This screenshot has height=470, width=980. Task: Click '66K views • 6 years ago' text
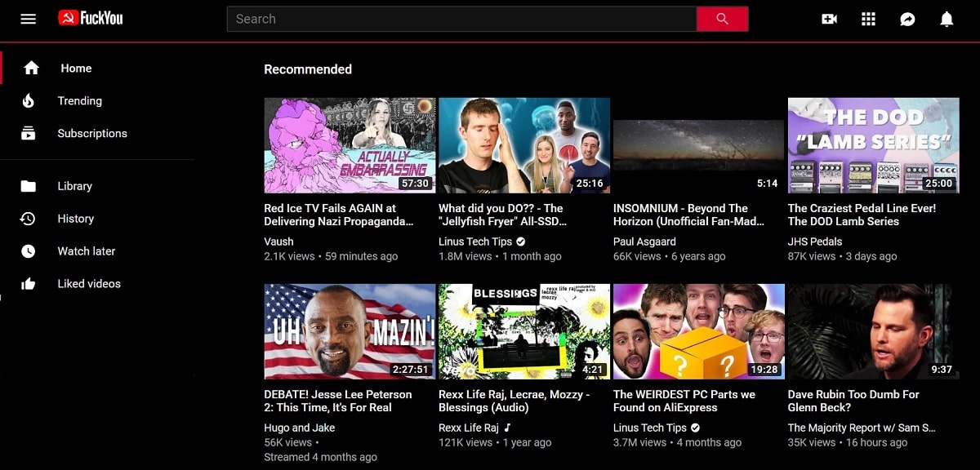pos(670,256)
